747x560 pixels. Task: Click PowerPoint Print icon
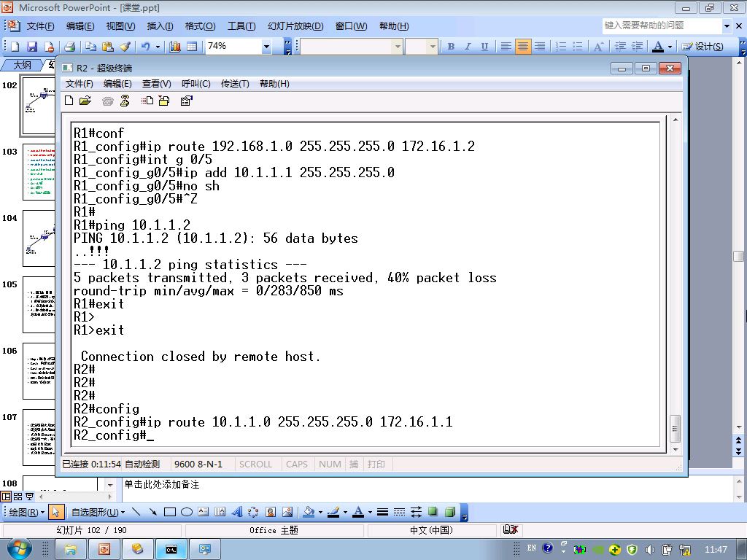[69, 46]
